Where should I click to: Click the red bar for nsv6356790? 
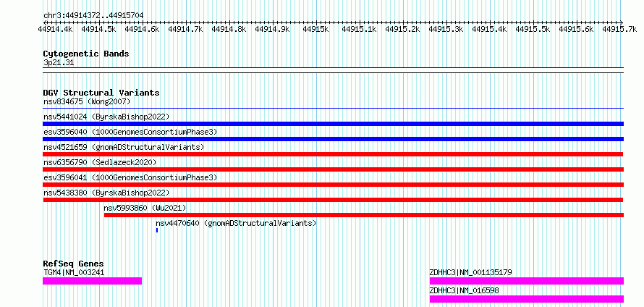point(333,169)
